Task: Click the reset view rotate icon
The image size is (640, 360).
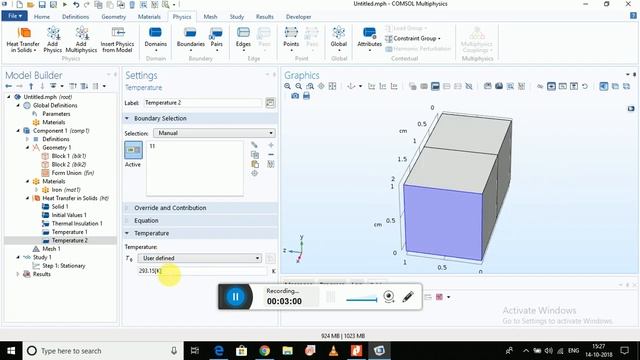Action: click(585, 86)
